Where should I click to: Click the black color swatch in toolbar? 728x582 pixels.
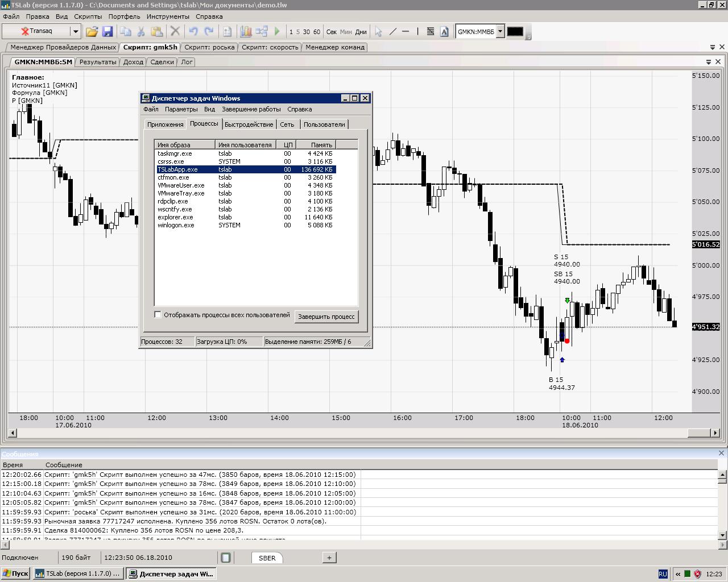click(515, 32)
